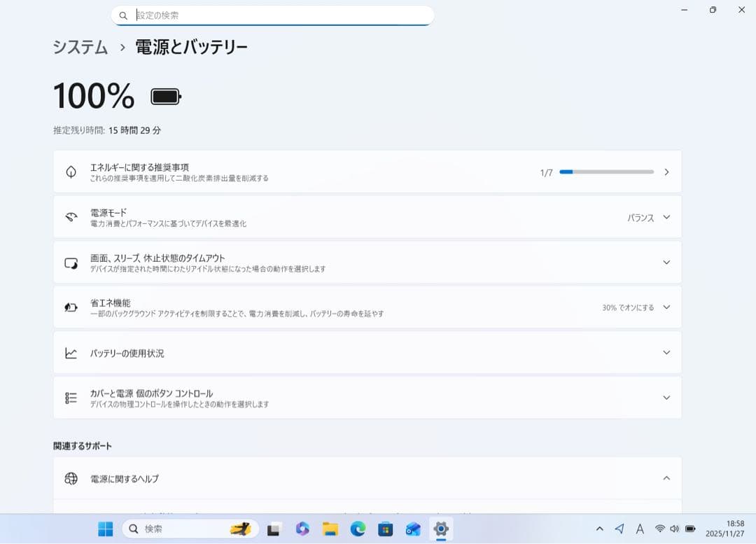
Task: Launch Microsoft Copilot from the taskbar
Action: pos(302,529)
